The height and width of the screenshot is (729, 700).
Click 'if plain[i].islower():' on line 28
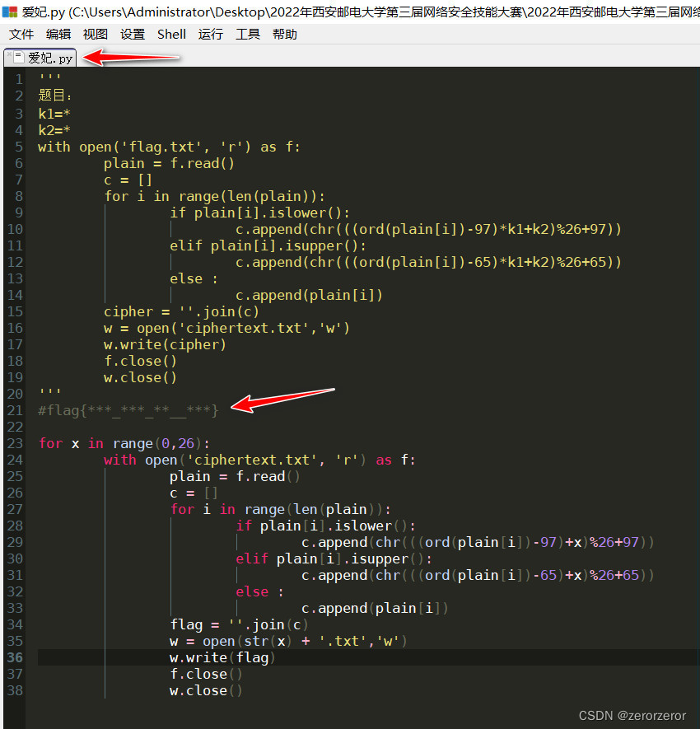point(325,526)
